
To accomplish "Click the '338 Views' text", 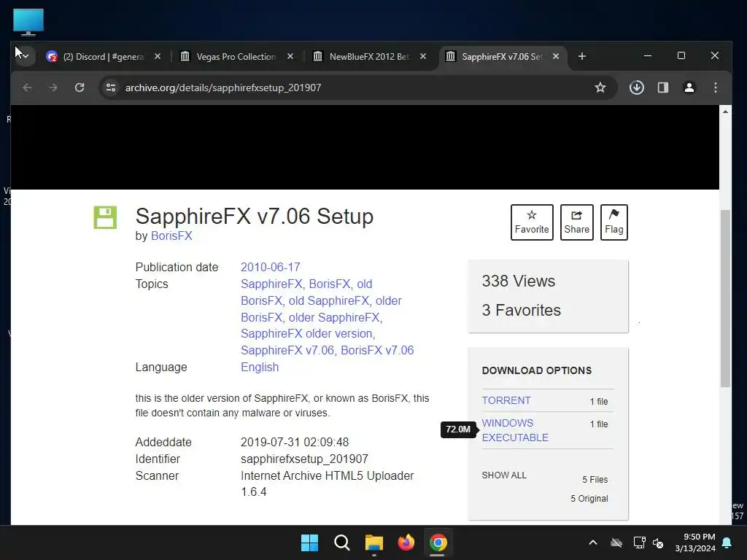I will pyautogui.click(x=519, y=281).
